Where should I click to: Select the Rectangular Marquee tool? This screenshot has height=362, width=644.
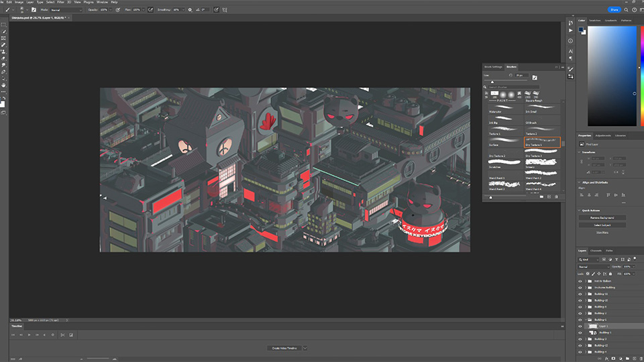click(3, 25)
